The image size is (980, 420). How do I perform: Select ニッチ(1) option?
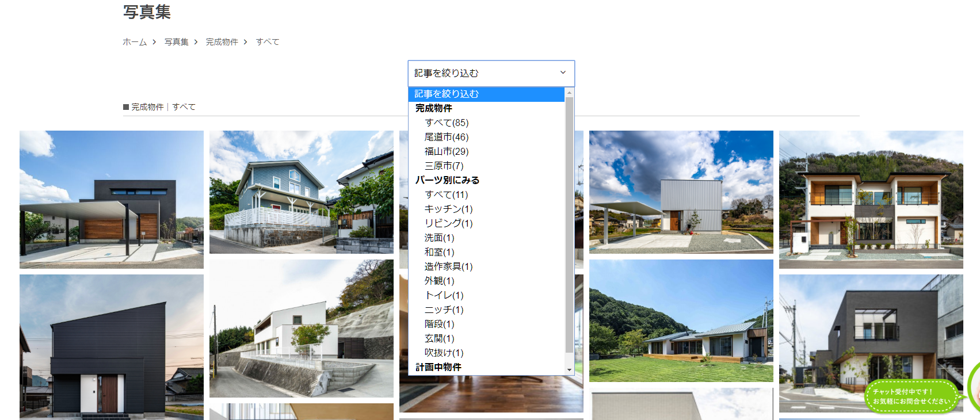tap(487, 310)
